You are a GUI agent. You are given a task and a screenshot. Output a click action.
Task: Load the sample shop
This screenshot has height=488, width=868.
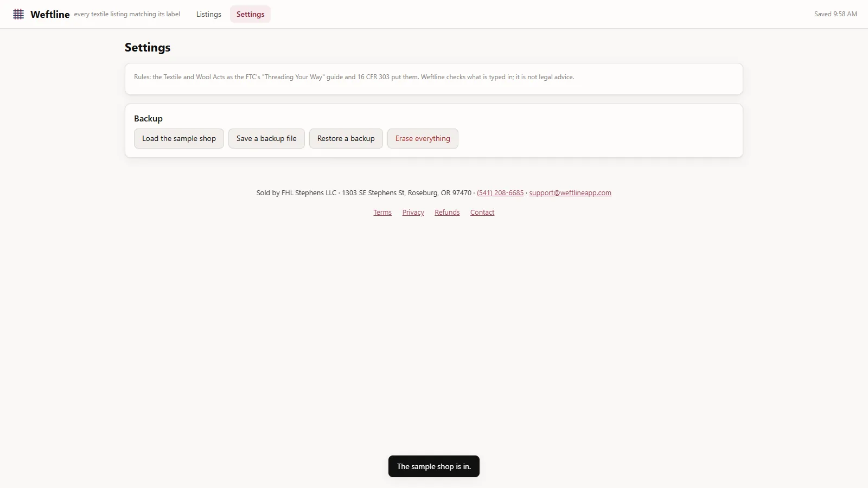[x=179, y=138]
